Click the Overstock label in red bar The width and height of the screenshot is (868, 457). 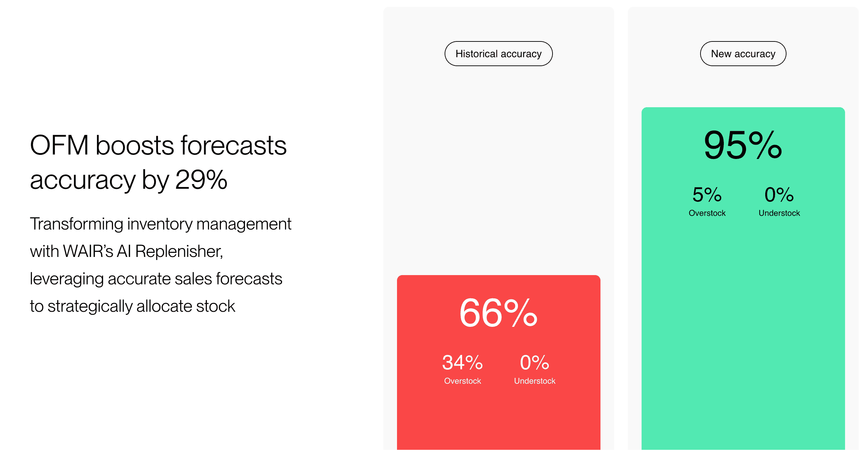click(462, 381)
